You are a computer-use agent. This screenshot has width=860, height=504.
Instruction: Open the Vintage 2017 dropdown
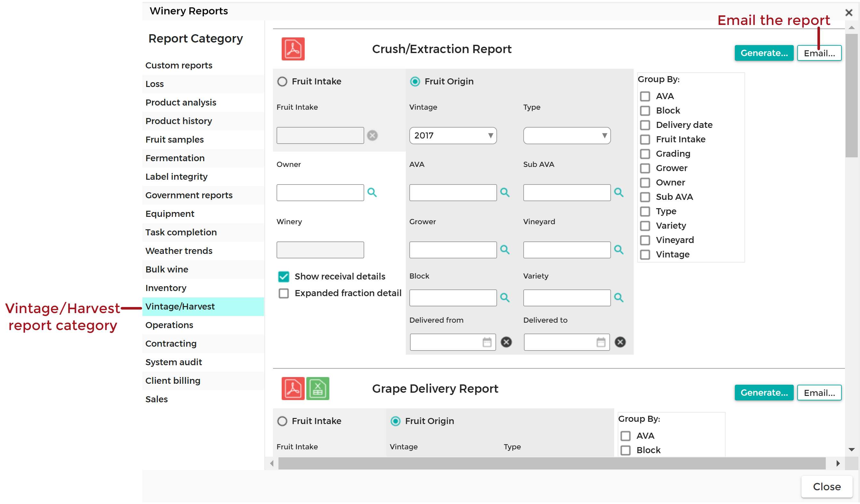(x=453, y=136)
